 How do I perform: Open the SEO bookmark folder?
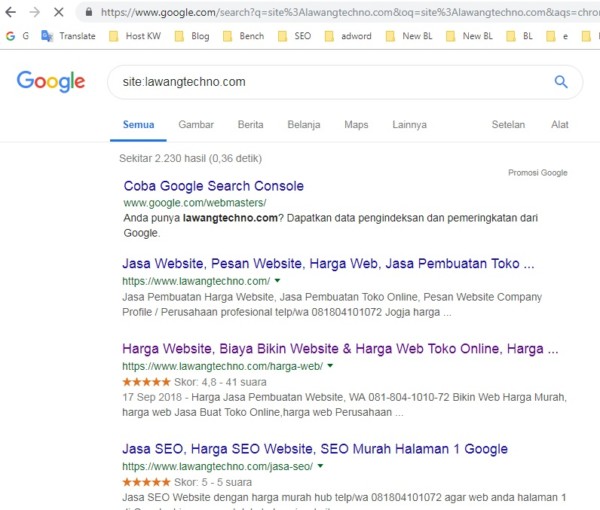294,36
